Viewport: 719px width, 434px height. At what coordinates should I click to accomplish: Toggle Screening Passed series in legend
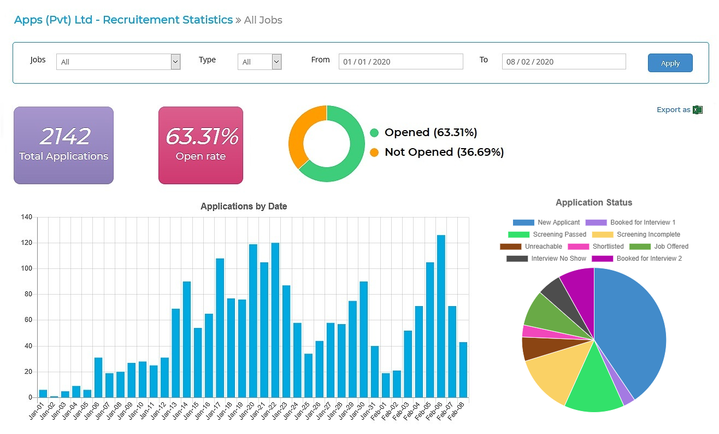pyautogui.click(x=541, y=234)
